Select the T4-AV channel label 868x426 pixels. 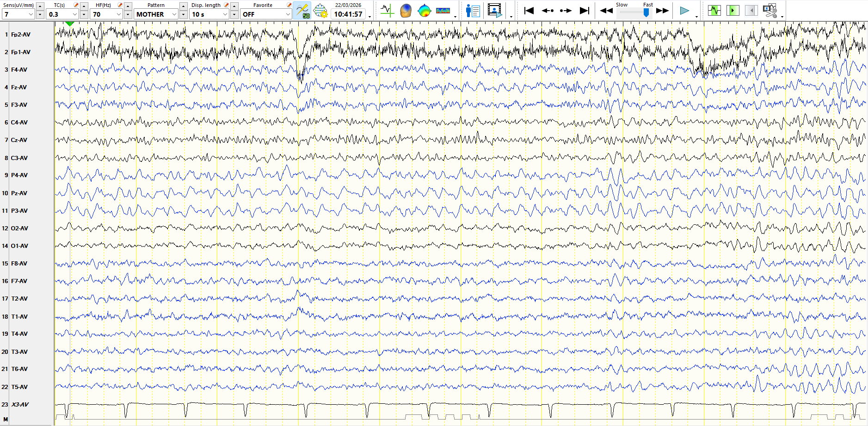pos(19,334)
